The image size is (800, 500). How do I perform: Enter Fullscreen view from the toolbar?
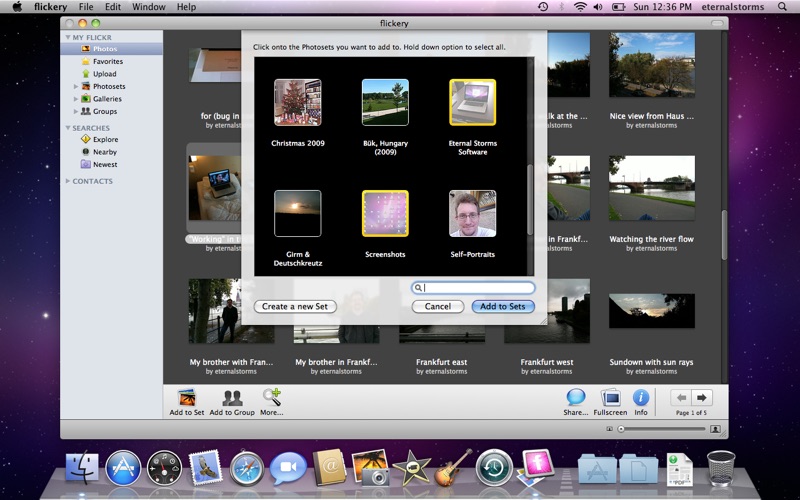coord(610,398)
